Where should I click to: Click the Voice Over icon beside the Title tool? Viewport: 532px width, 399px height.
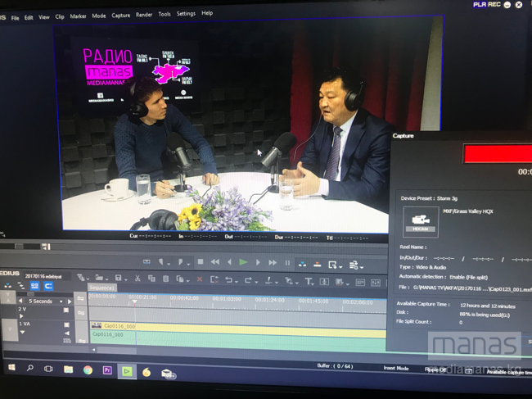pos(324,282)
